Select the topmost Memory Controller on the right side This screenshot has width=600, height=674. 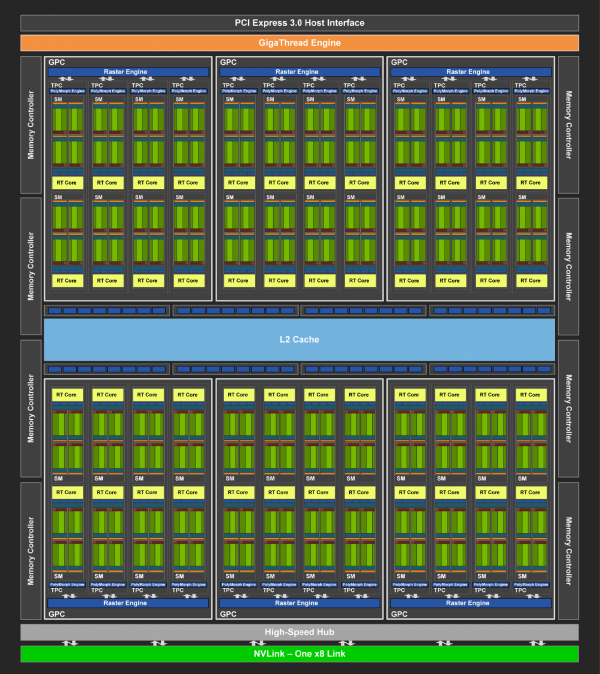[568, 125]
